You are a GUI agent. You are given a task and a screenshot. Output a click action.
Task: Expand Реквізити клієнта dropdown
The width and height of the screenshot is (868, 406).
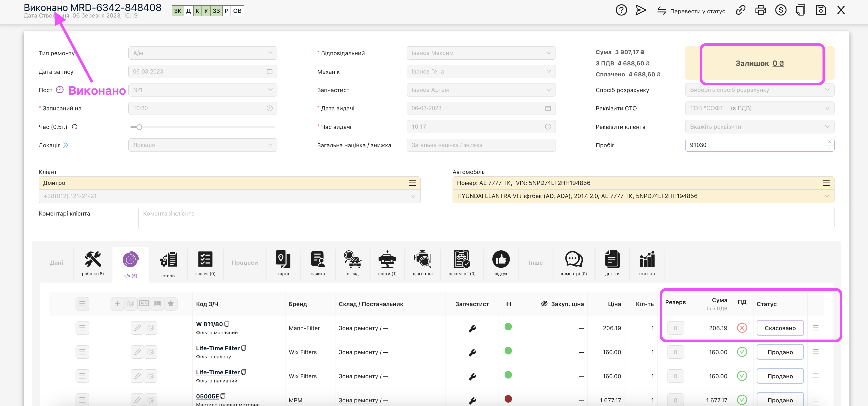point(759,127)
